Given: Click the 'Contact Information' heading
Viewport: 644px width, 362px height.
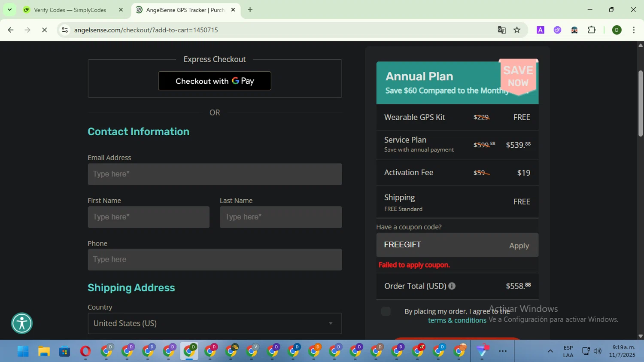Looking at the screenshot, I should click(138, 132).
